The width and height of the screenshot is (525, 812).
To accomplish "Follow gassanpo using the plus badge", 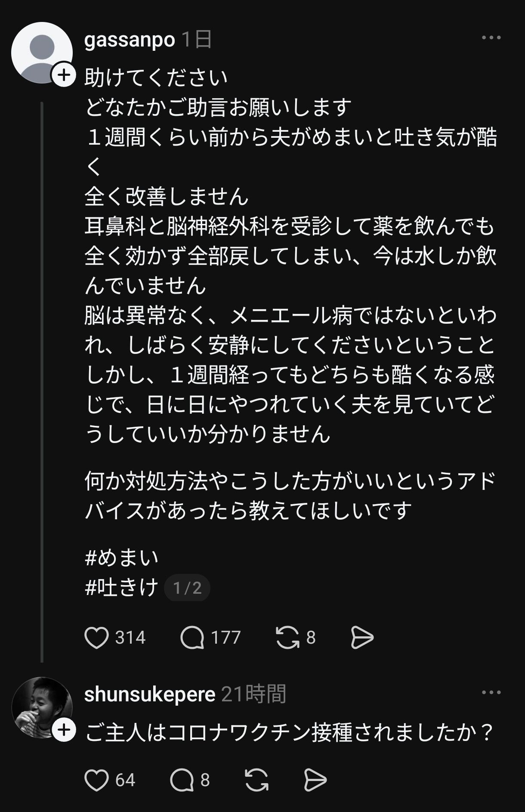I will 64,75.
